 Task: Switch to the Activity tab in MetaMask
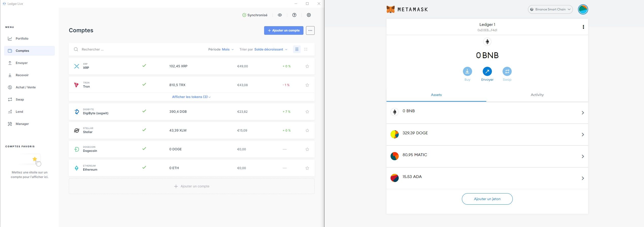point(537,95)
